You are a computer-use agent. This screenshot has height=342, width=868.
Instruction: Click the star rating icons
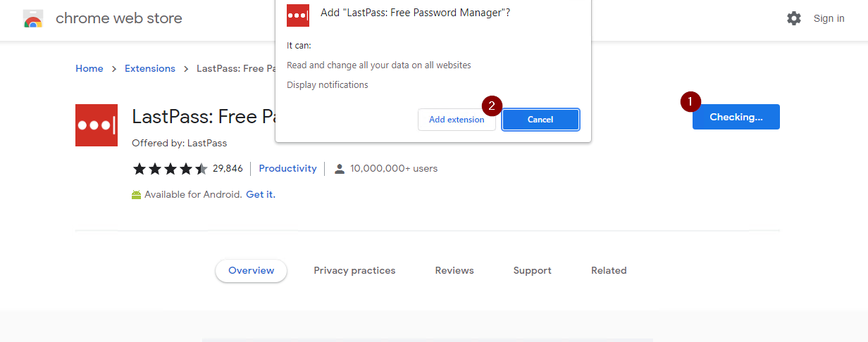[x=170, y=169]
